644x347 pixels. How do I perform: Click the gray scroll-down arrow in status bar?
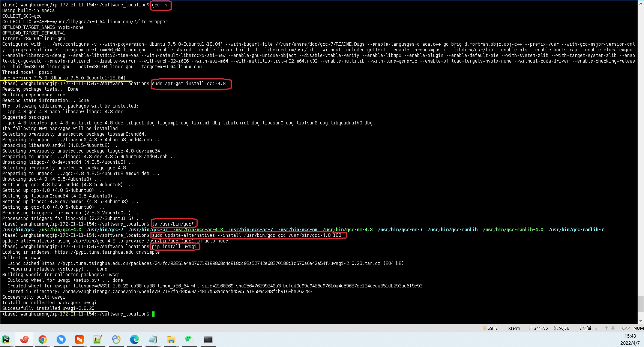(x=613, y=328)
